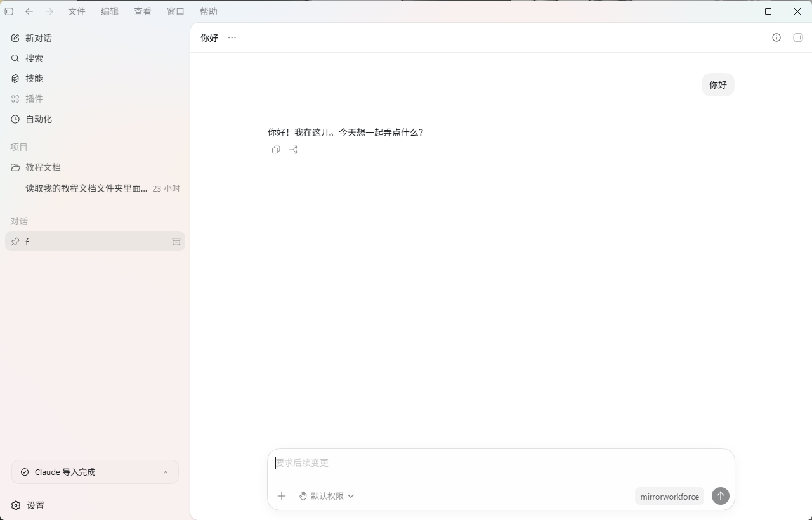Click the user message bubble 你好
Screen dimensions: 812x520
[718, 85]
